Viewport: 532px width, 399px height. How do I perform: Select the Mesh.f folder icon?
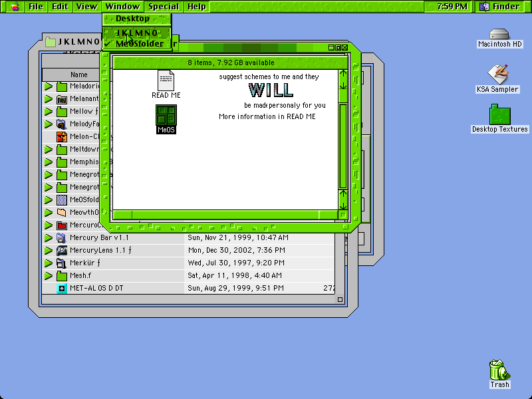pyautogui.click(x=62, y=275)
